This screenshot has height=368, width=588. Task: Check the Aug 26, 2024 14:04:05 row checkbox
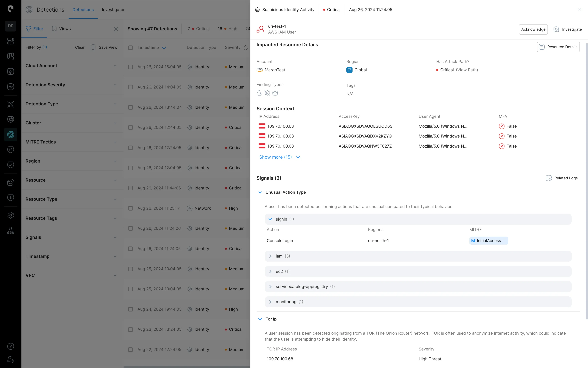131,87
